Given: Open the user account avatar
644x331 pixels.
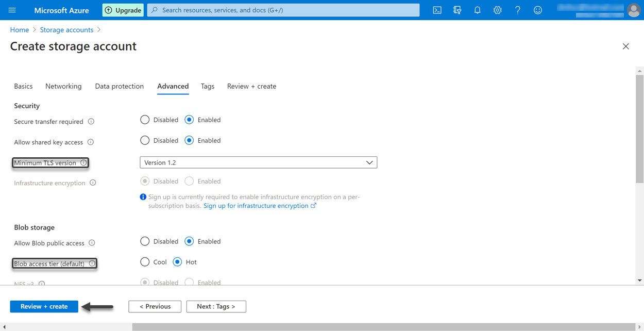Looking at the screenshot, I should click(x=633, y=10).
